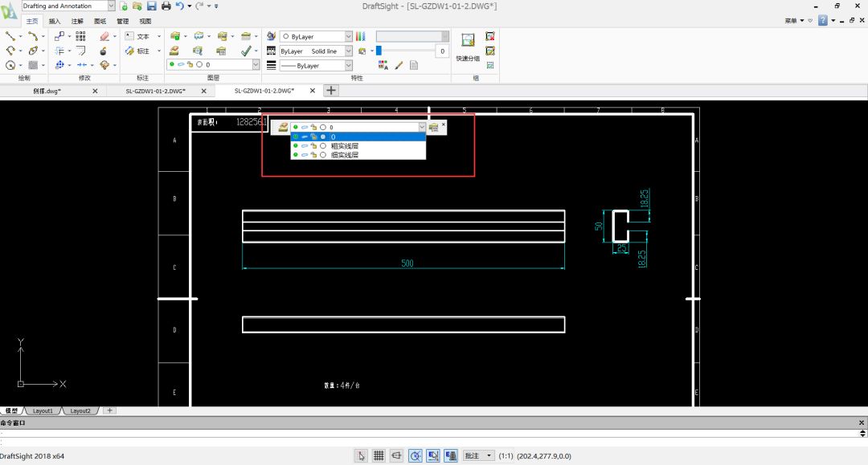Expand the 文本 text tool dropdown arrow
The image size is (868, 465).
click(x=159, y=36)
